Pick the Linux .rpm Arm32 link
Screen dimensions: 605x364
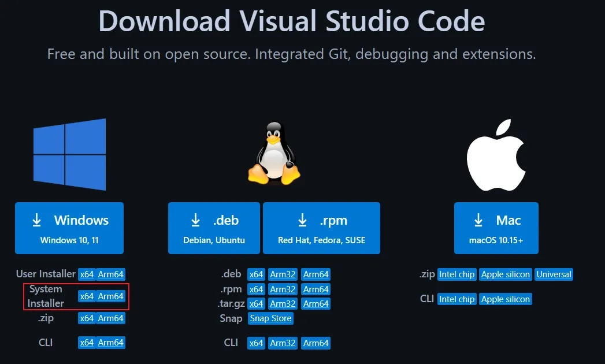coord(283,289)
